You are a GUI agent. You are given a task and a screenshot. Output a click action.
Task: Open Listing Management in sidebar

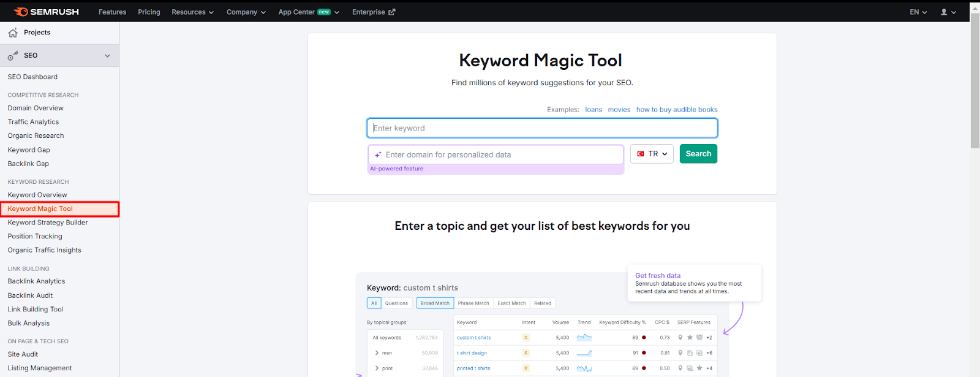[x=40, y=368]
